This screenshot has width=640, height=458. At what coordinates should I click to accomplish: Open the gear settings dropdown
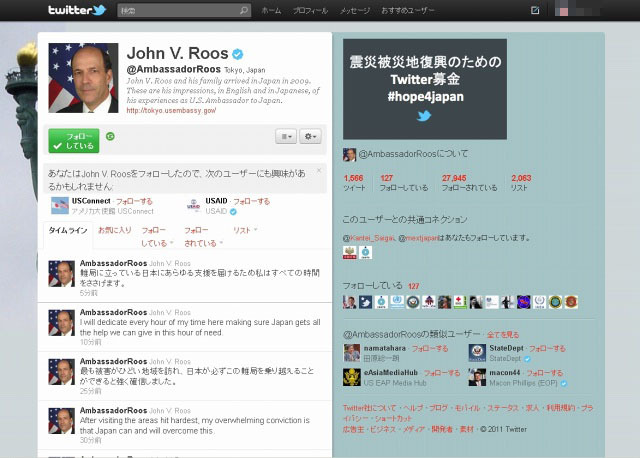(311, 136)
